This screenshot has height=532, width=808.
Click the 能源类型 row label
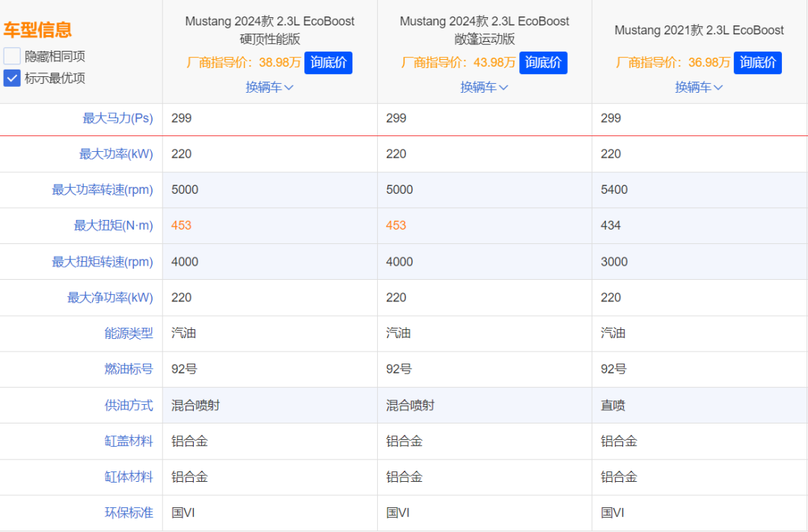[129, 334]
